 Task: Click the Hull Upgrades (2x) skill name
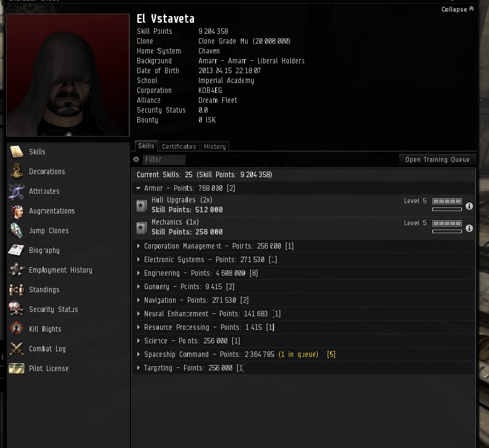[x=182, y=200]
